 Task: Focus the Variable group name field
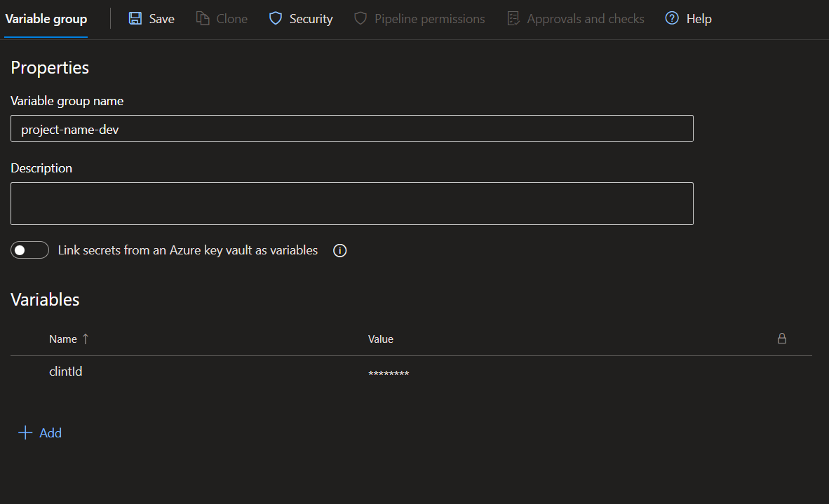click(351, 129)
